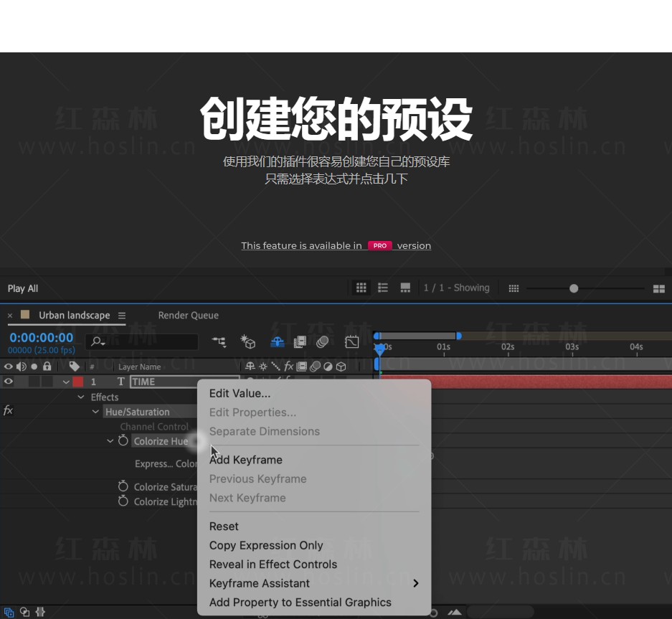Click the Motion Blur column header icon
Image resolution: width=672 pixels, height=619 pixels.
point(315,367)
